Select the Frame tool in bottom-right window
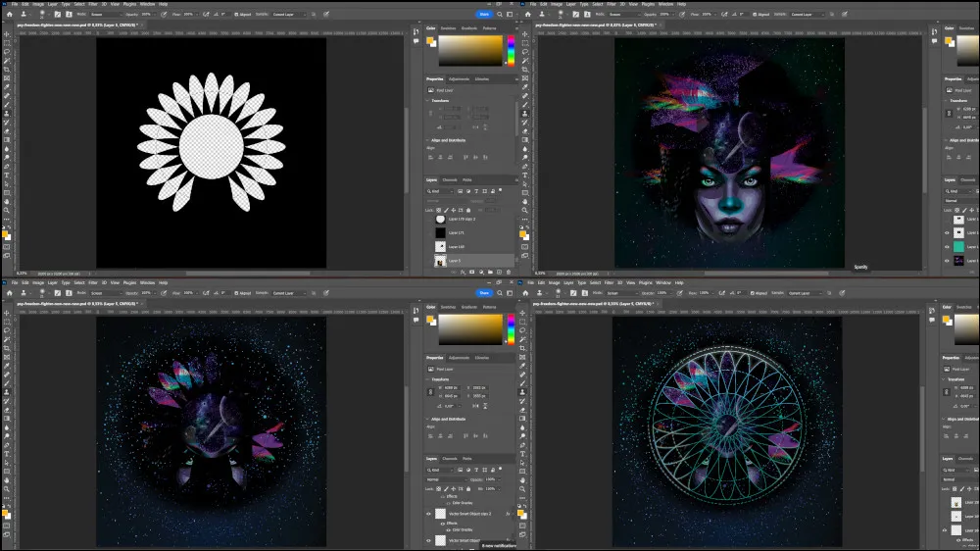 point(522,357)
